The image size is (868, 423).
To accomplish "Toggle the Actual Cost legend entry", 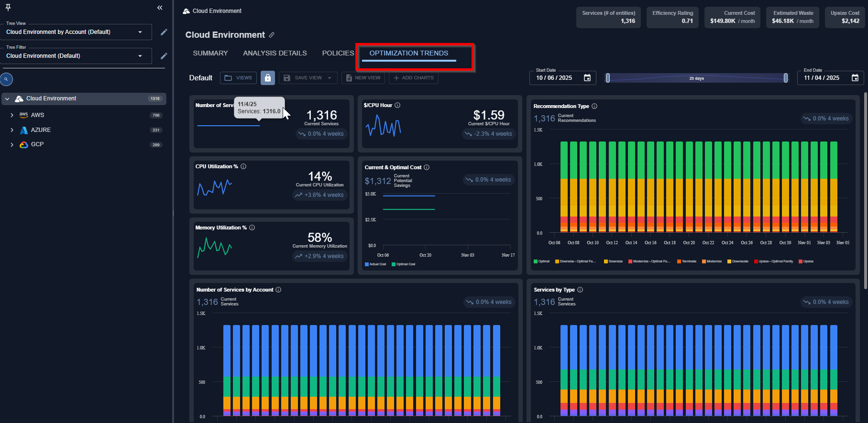I will [375, 264].
